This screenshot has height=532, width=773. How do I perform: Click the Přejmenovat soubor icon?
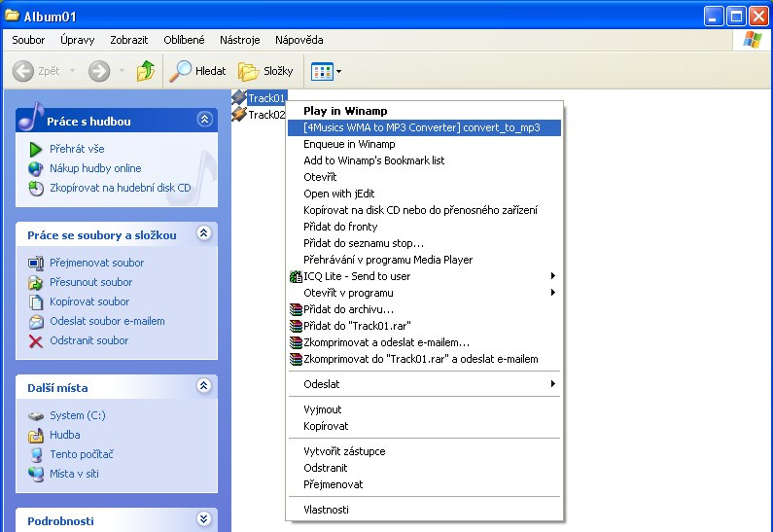[x=36, y=263]
